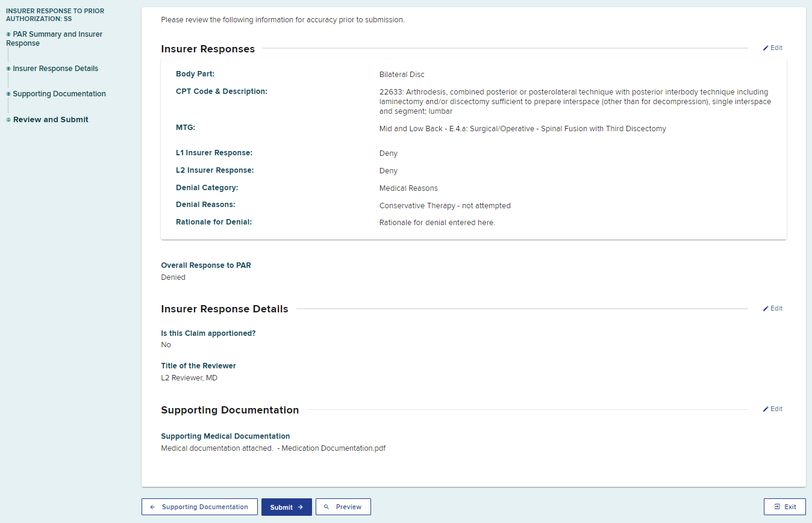Click the pencil icon beside Supporting Documentation heading
812x523 pixels.
[766, 409]
